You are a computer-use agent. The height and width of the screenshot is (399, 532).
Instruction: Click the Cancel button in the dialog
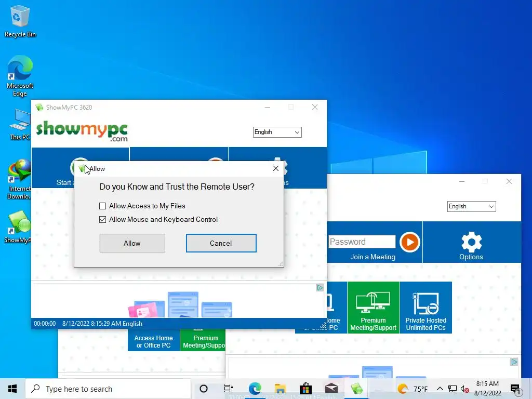coord(221,243)
